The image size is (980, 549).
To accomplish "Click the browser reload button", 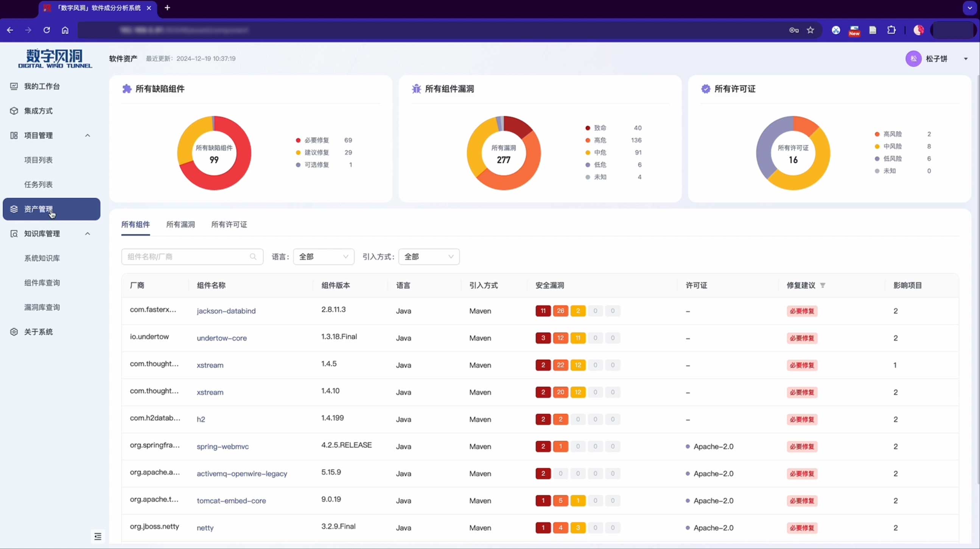I will [x=47, y=30].
